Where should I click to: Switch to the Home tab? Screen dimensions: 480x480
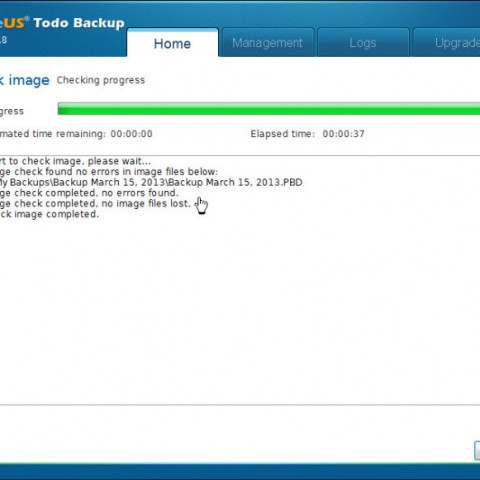[172, 43]
